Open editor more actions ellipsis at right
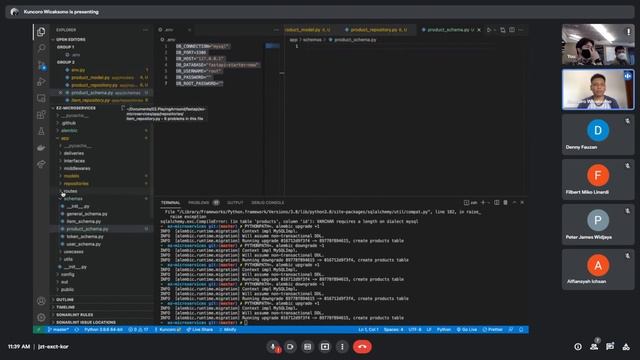 521,30
